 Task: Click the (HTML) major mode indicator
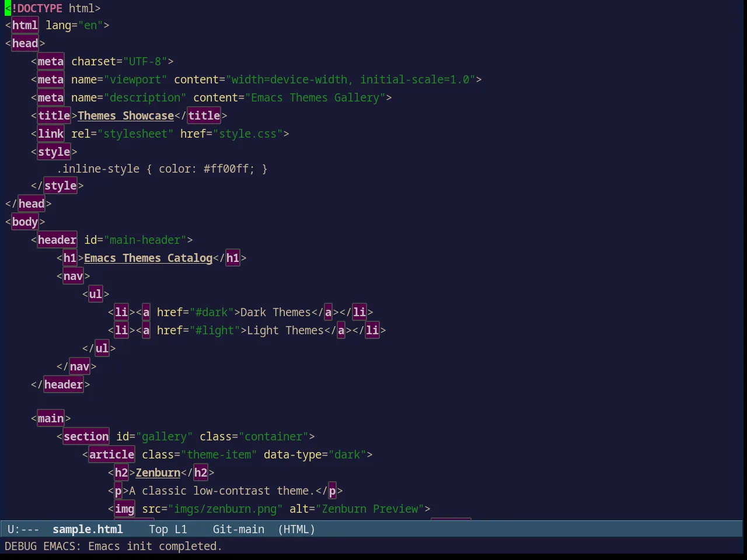coord(296,529)
